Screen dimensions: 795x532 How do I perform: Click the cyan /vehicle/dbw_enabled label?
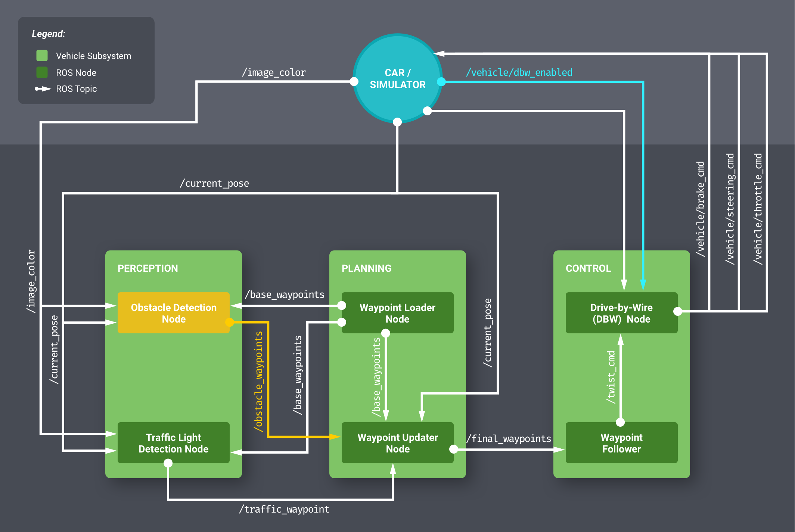[x=519, y=72]
